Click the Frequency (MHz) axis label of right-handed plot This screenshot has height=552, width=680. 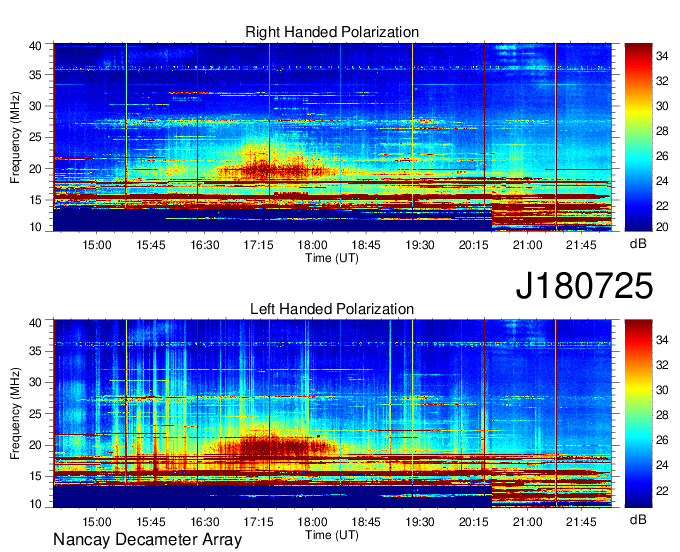tap(15, 137)
